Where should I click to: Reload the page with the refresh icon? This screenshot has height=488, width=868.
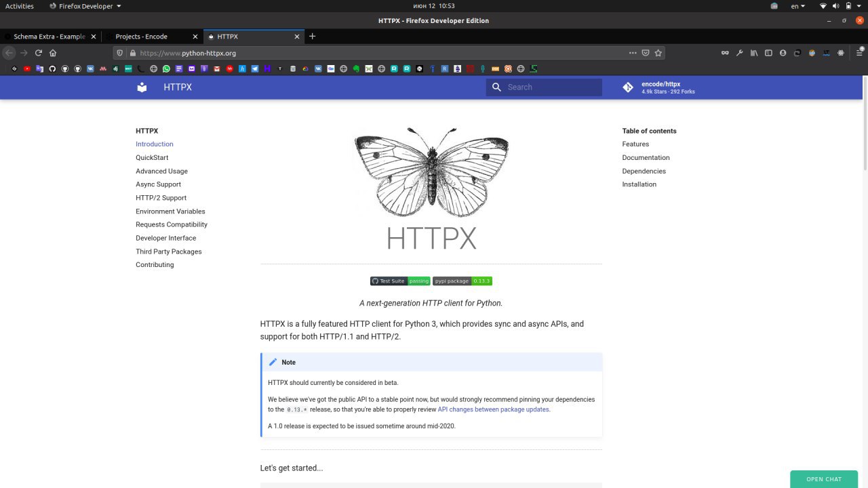pyautogui.click(x=39, y=52)
